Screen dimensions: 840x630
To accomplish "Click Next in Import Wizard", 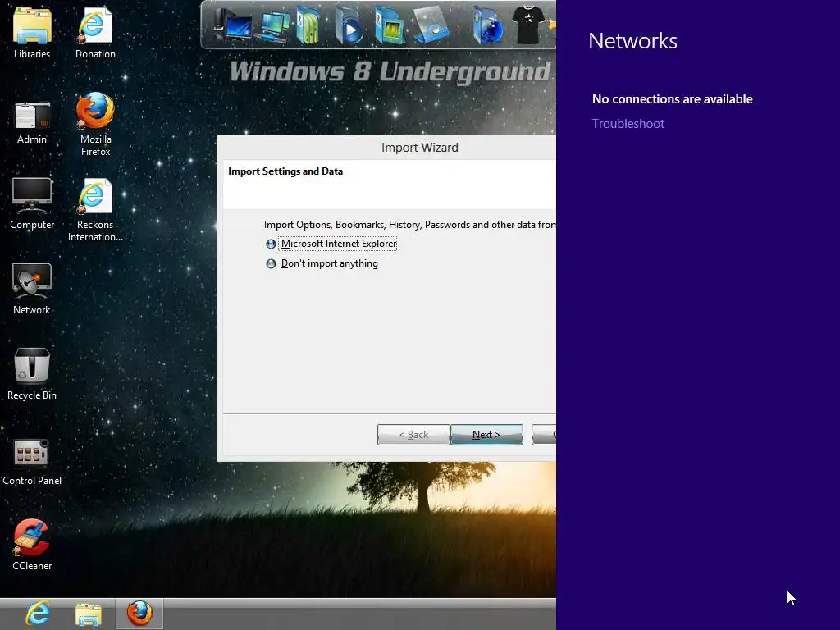I will pyautogui.click(x=486, y=435).
